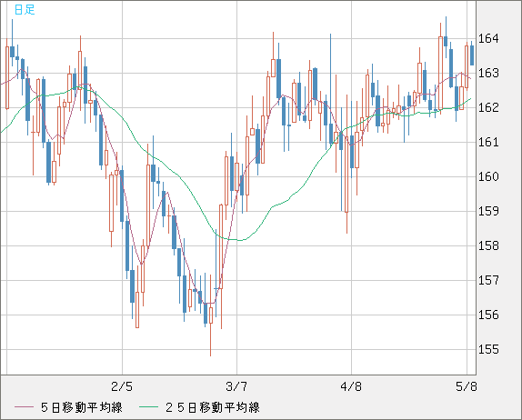Click the 日足 chart label
The height and width of the screenshot is (420, 522).
(x=25, y=9)
